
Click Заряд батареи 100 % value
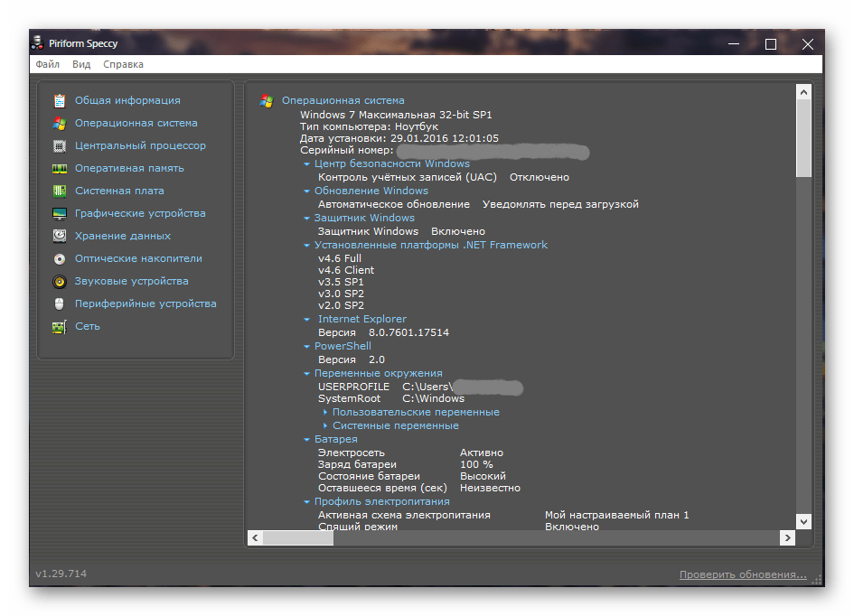(x=476, y=465)
